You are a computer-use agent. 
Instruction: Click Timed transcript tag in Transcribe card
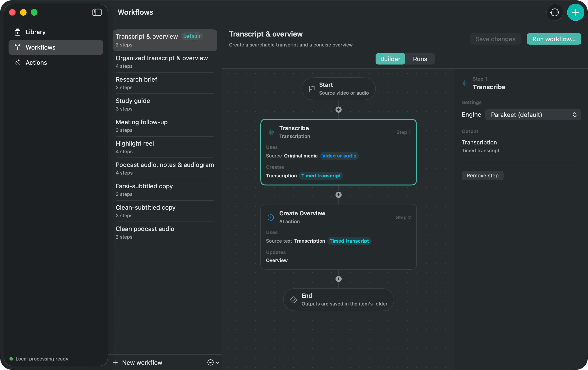(321, 176)
